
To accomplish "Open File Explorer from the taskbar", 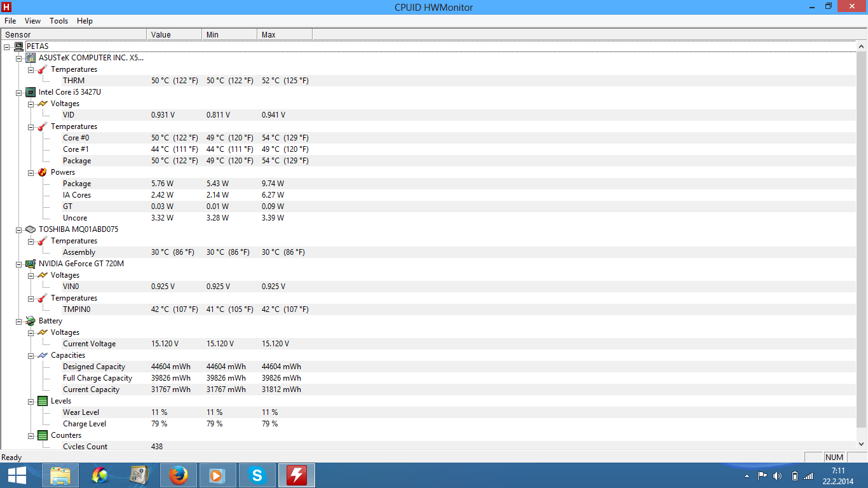I will (60, 475).
